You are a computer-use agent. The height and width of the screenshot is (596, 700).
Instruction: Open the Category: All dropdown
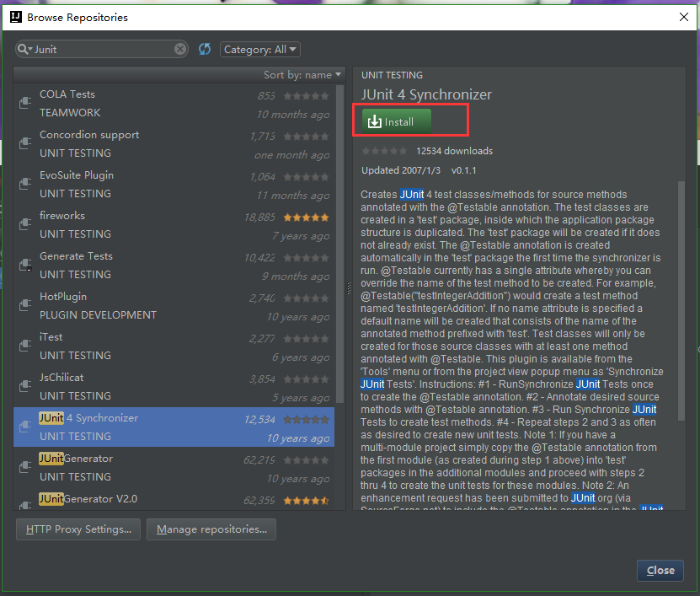(x=259, y=49)
